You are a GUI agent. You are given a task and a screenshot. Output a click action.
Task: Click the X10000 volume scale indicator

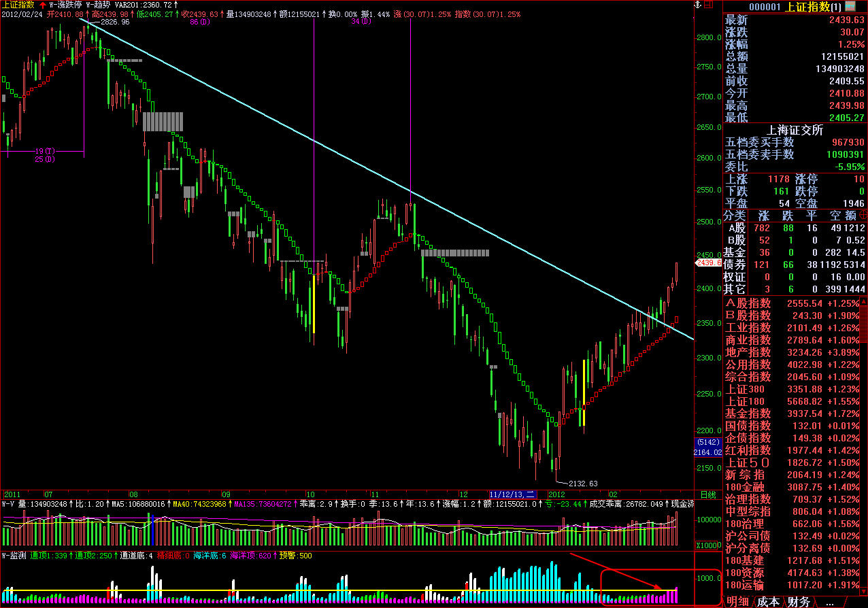click(x=707, y=545)
